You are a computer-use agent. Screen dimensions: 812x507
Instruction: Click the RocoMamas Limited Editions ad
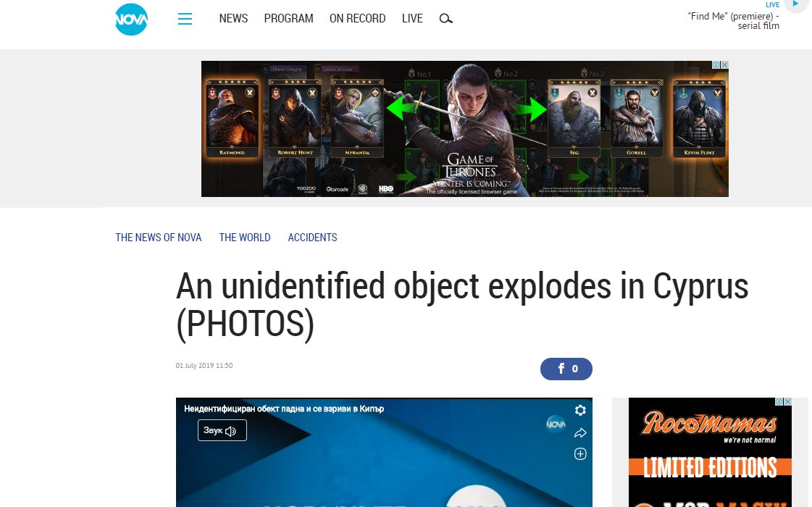[710, 452]
